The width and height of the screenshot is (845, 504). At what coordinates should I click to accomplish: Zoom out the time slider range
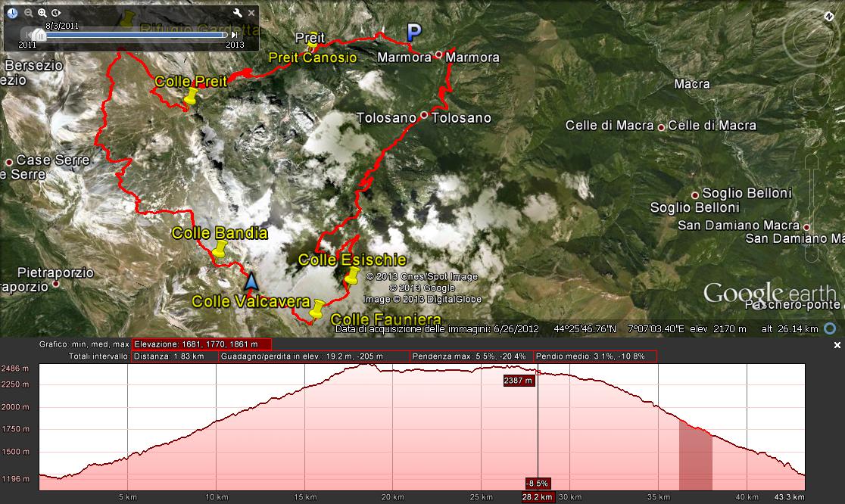[x=28, y=13]
